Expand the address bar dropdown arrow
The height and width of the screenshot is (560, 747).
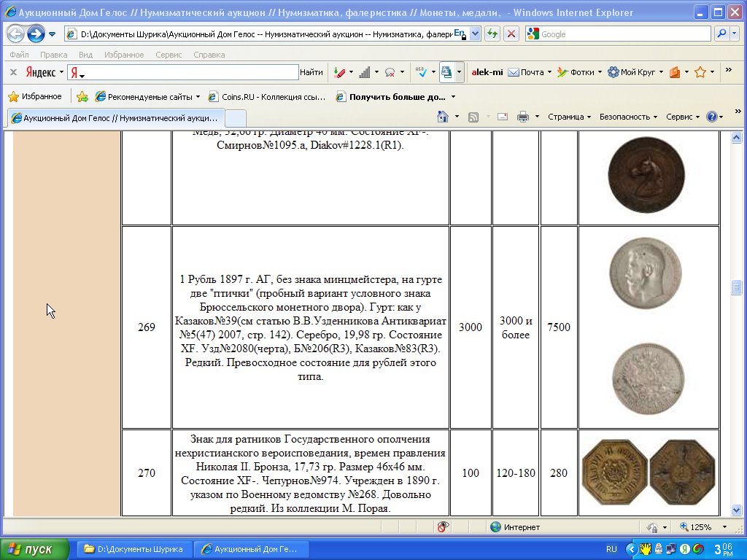(x=476, y=34)
